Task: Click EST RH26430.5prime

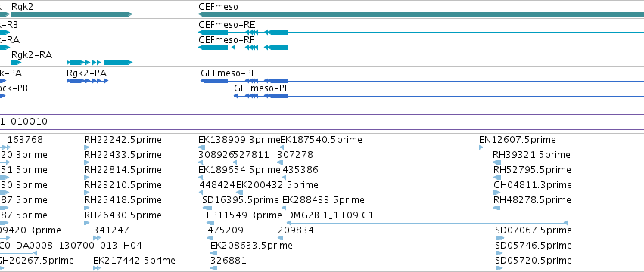Action: click(x=123, y=215)
